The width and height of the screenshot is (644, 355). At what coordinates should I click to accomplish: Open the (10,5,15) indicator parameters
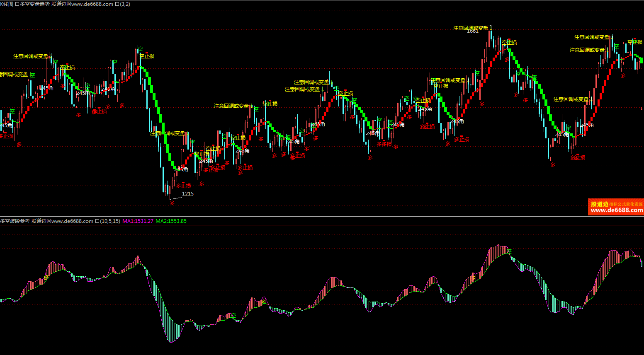110,221
